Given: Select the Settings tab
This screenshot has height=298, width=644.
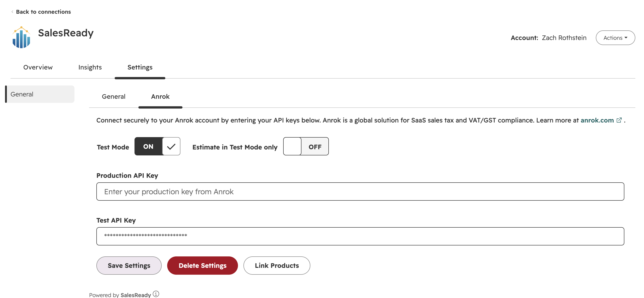Looking at the screenshot, I should 140,67.
